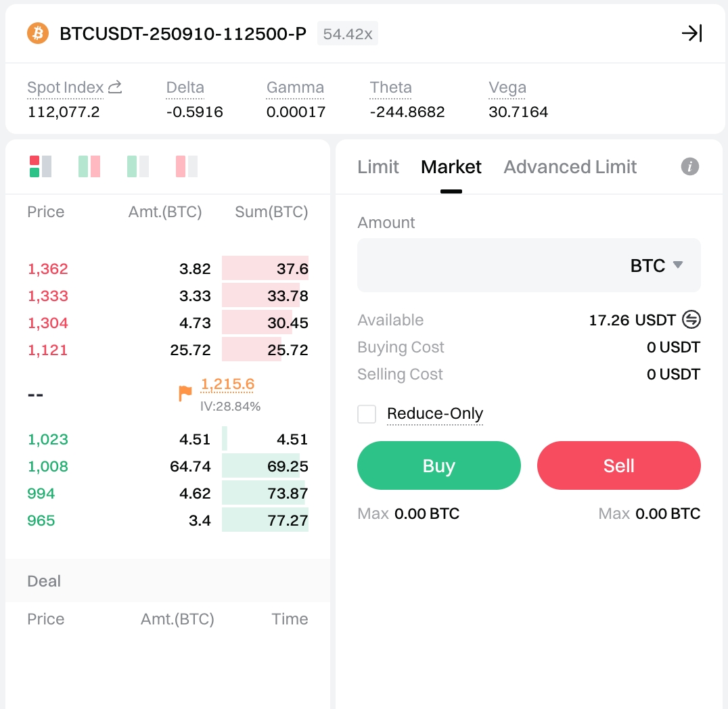The width and height of the screenshot is (728, 709).
Task: Open the BTC unit dropdown
Action: tap(656, 265)
